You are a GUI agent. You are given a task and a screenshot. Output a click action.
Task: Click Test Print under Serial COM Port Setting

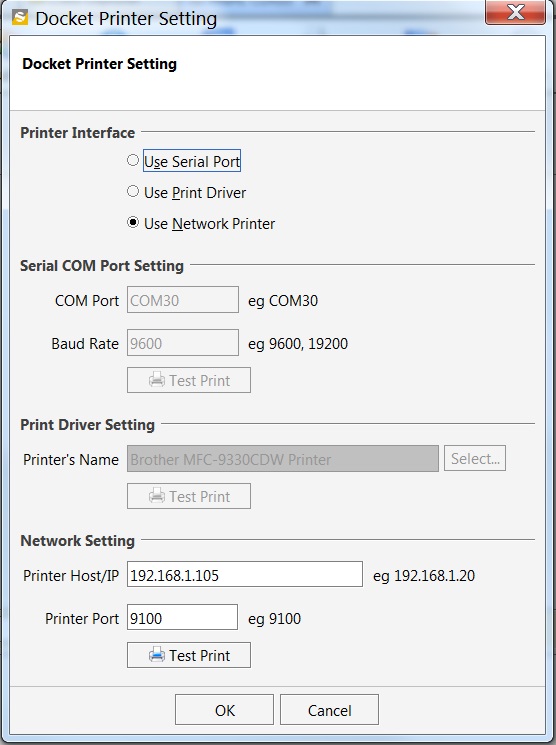tap(189, 380)
